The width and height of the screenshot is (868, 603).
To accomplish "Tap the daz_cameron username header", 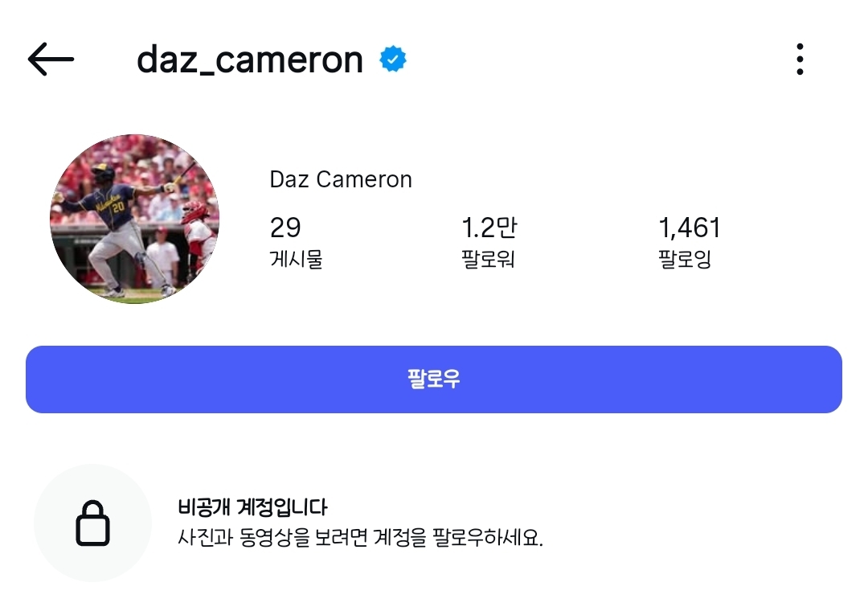I will [250, 59].
